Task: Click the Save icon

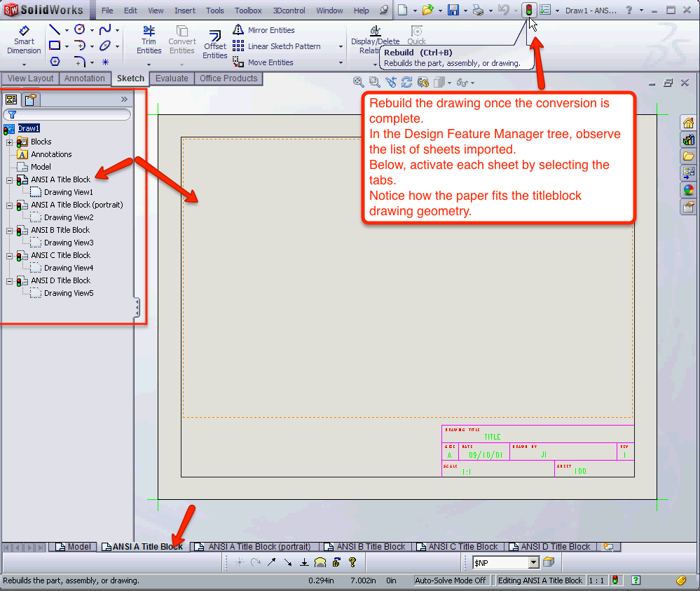Action: coord(453,10)
